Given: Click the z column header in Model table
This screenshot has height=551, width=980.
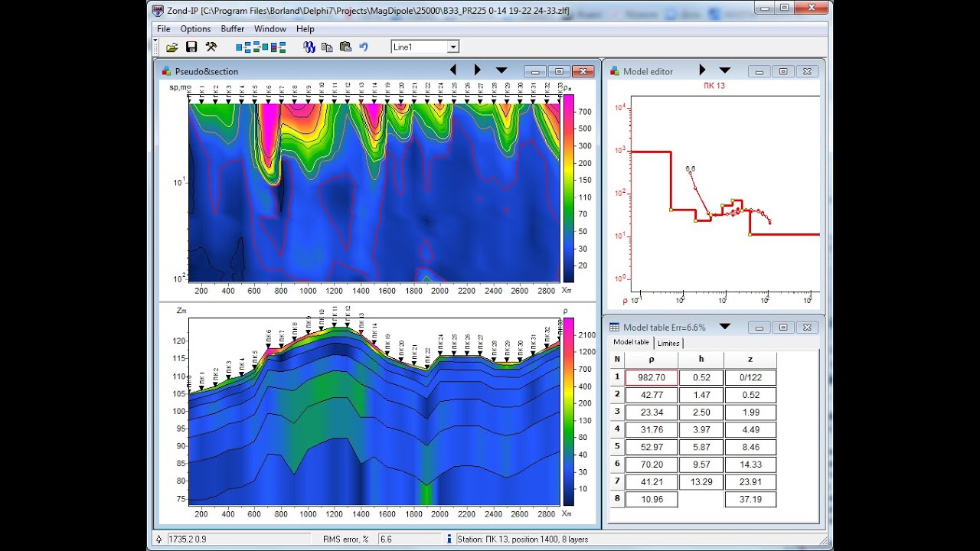Looking at the screenshot, I should 750,359.
